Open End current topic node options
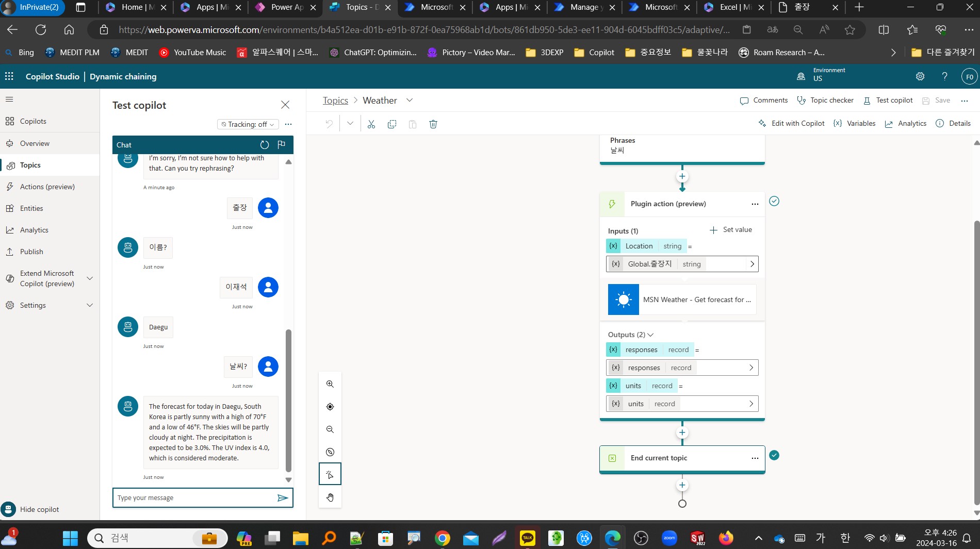The height and width of the screenshot is (549, 980). click(755, 458)
